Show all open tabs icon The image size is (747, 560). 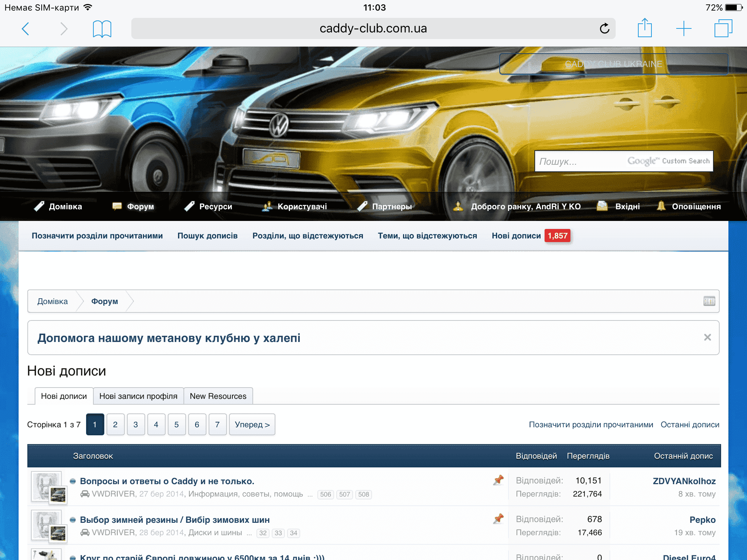(723, 28)
